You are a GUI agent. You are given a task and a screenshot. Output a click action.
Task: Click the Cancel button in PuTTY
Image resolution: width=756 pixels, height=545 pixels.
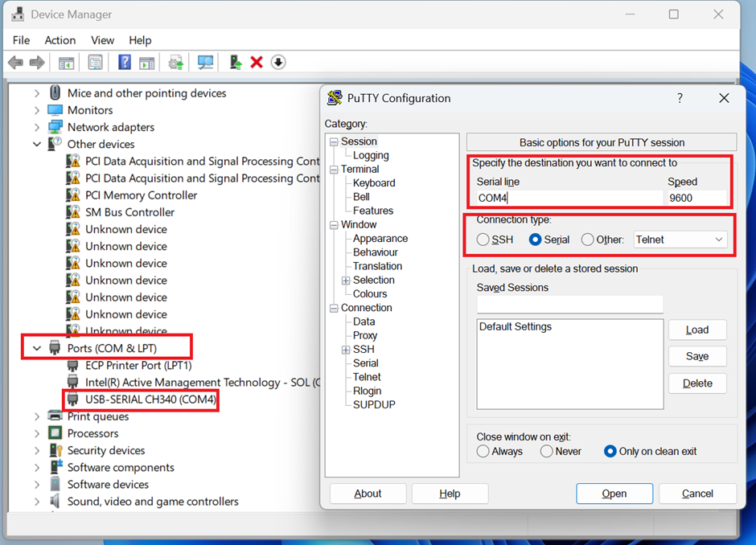697,494
